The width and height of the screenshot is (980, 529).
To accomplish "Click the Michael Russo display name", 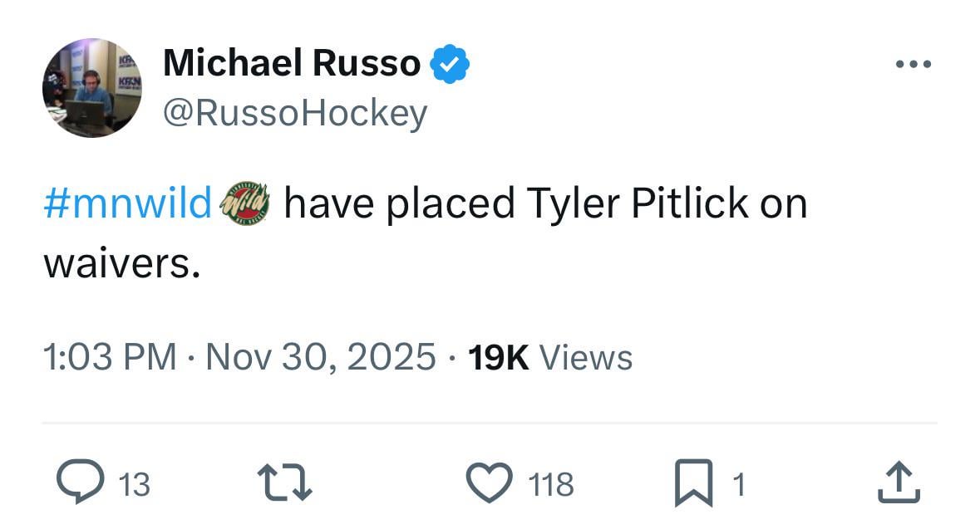I will coord(291,62).
